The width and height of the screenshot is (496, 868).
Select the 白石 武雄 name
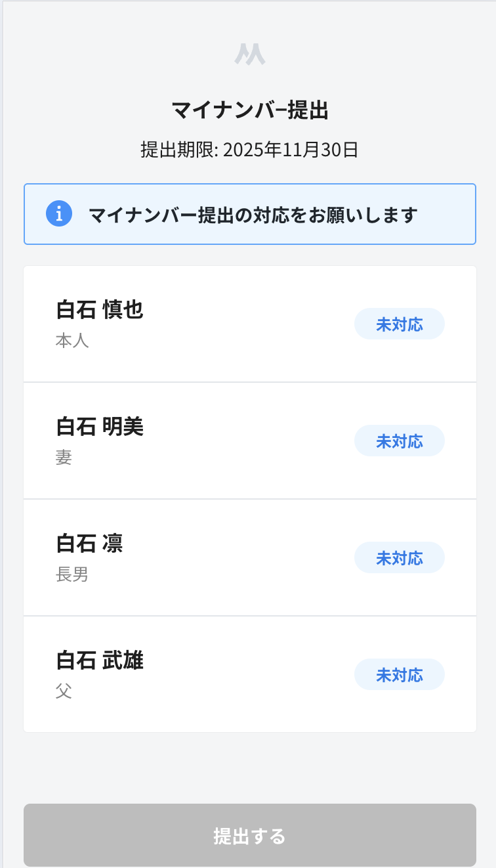pos(100,660)
